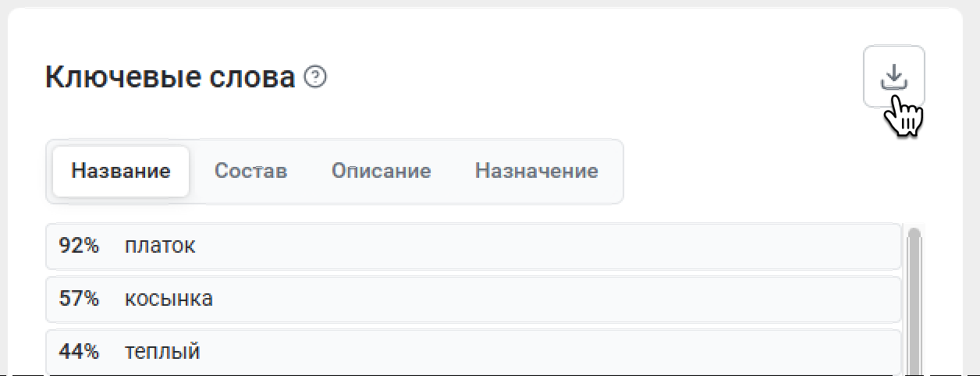Viewport: 980px width, 376px height.
Task: Click the keyword list scrollbar
Action: [914, 296]
